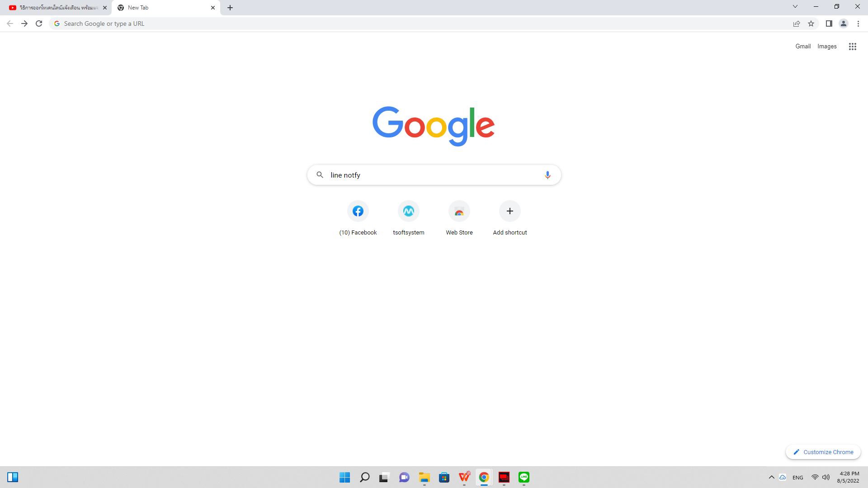868x488 pixels.
Task: Open the red screen recorder taskbar app
Action: click(504, 477)
